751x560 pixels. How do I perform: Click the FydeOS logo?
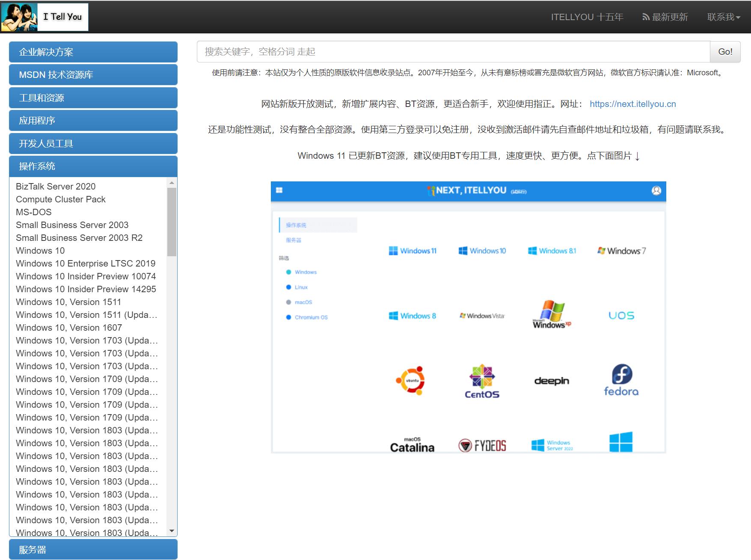(482, 445)
